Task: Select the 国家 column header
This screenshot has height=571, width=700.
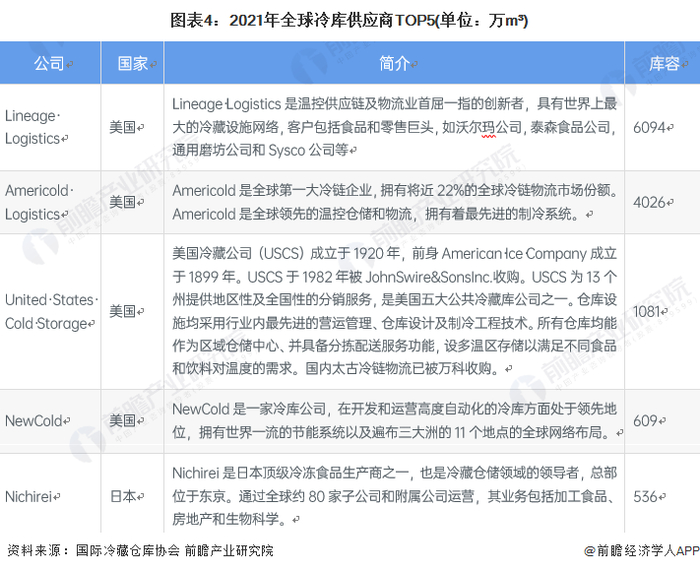Action: (133, 63)
